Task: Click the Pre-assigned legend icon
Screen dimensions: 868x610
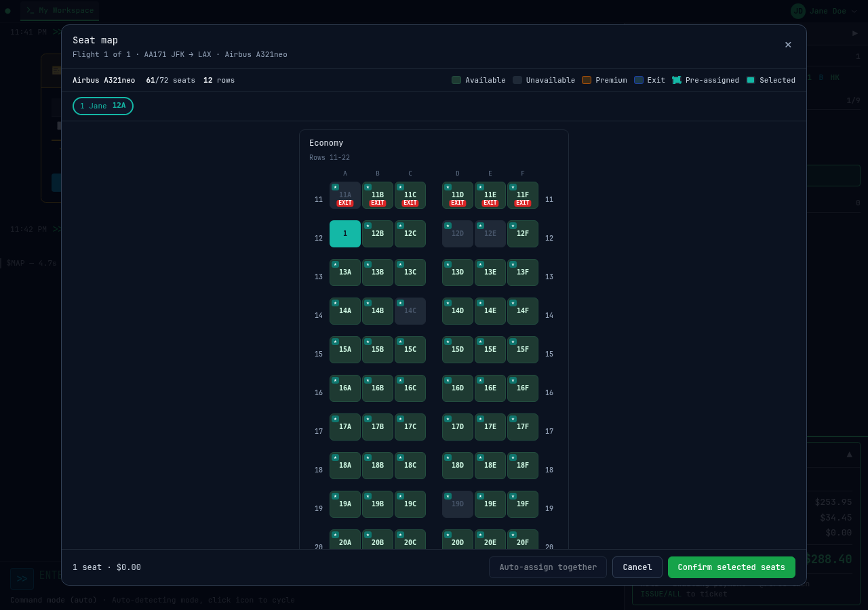Action: pyautogui.click(x=677, y=80)
